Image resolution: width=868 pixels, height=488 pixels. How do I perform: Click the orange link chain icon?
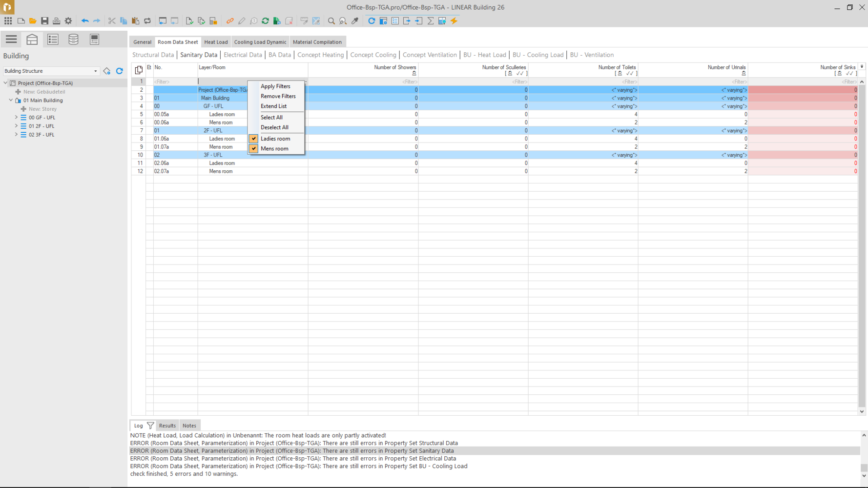(230, 21)
